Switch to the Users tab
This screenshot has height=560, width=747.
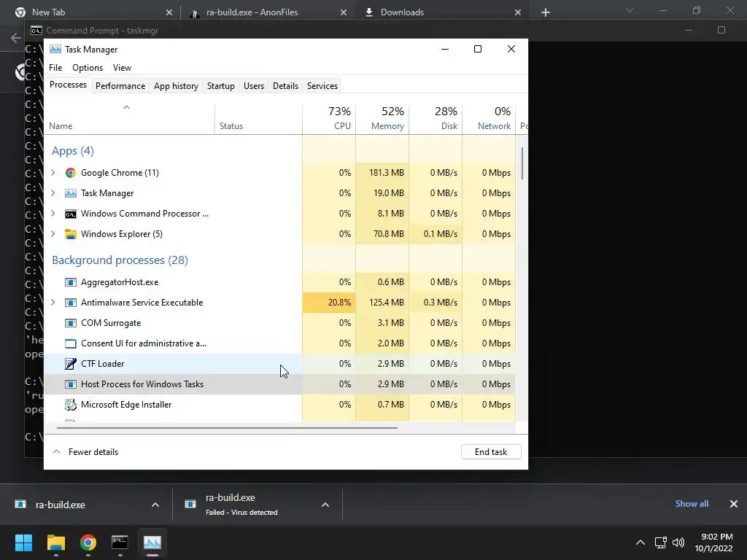click(x=253, y=86)
